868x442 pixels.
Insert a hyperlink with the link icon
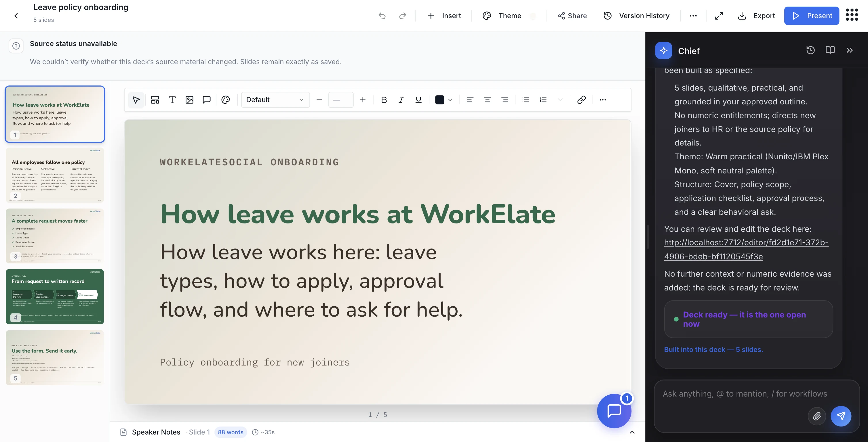tap(581, 100)
